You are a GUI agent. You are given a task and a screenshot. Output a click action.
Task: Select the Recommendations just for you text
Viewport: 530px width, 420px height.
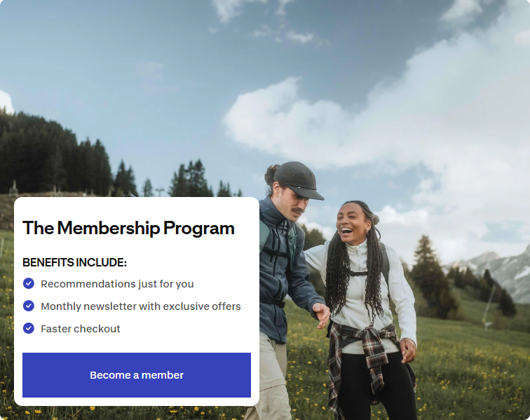117,284
